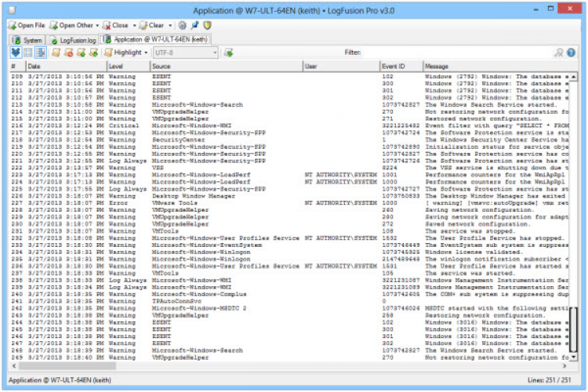This screenshot has height=392, width=588.
Task: Expand the Highlight dropdown arrow
Action: (146, 53)
